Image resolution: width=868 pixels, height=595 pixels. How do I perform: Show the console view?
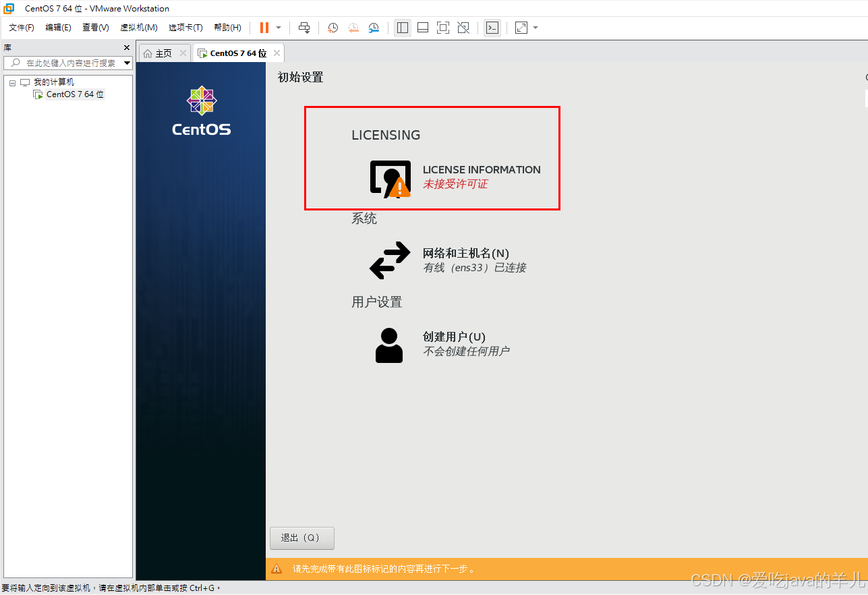pos(492,28)
